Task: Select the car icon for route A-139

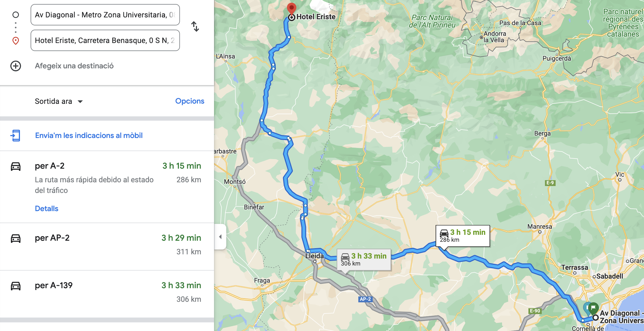Action: click(x=15, y=286)
